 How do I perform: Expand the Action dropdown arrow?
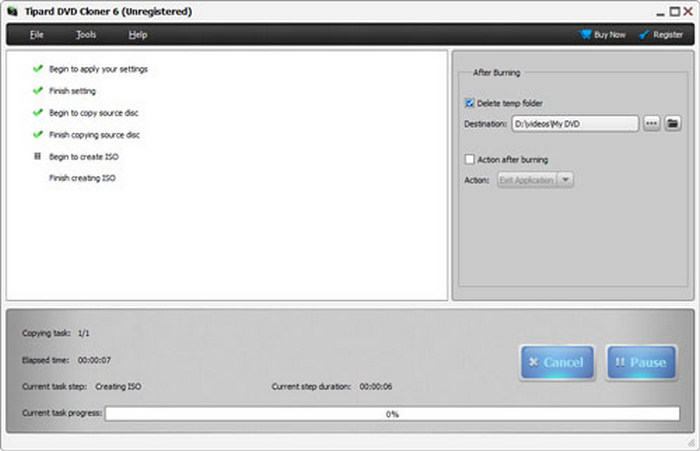(565, 180)
